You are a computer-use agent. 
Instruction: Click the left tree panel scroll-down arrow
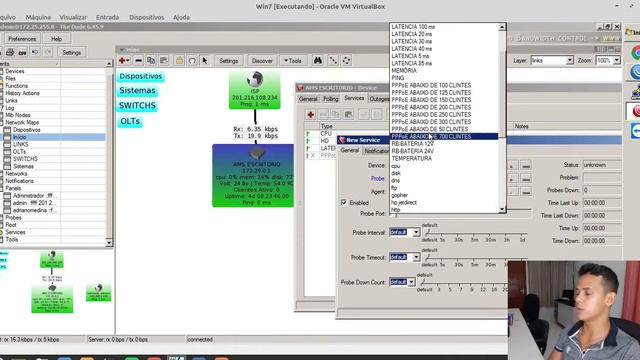click(x=109, y=242)
